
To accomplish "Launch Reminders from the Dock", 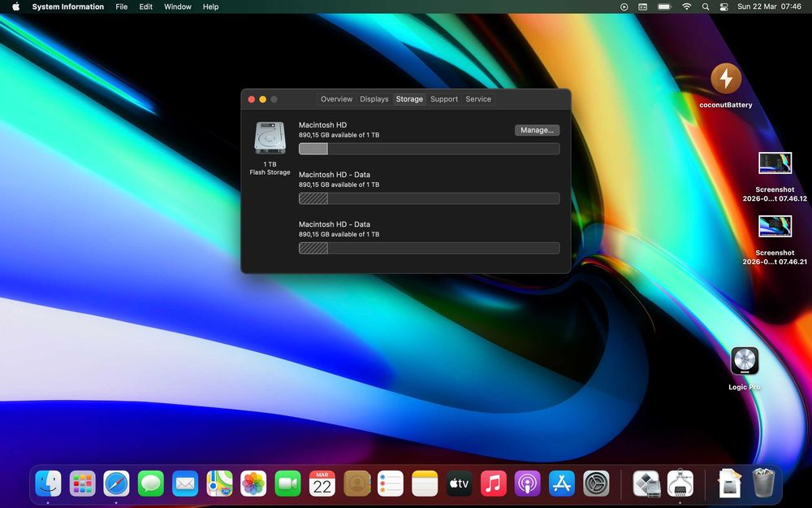I will point(391,484).
